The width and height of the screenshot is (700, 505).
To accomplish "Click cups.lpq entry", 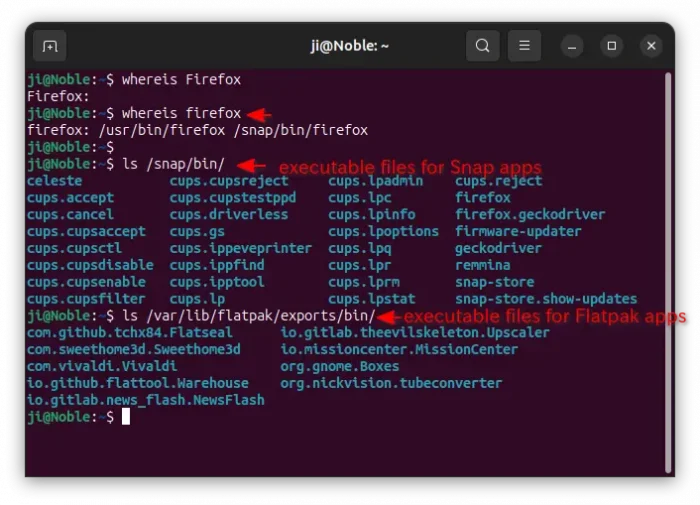I will click(x=360, y=248).
